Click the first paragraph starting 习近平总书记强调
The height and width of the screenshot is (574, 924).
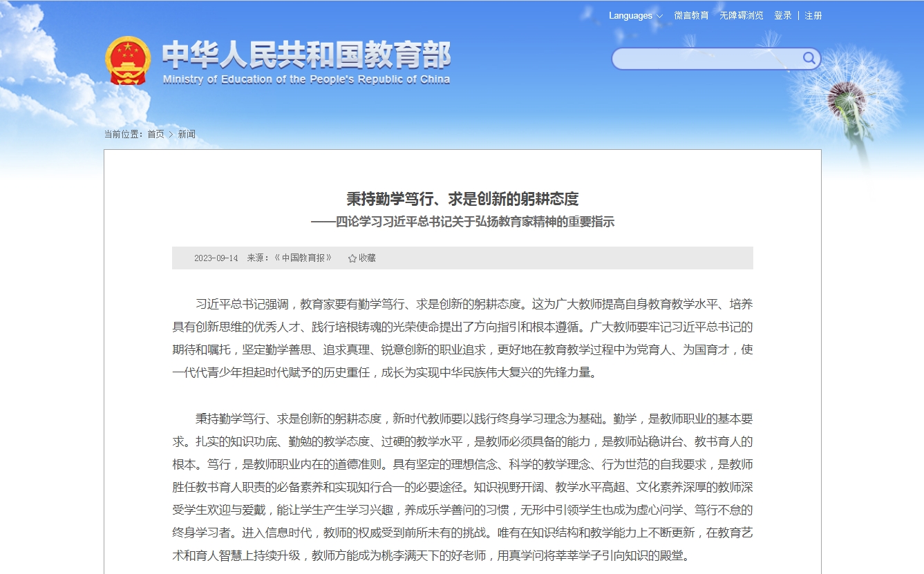(x=462, y=338)
